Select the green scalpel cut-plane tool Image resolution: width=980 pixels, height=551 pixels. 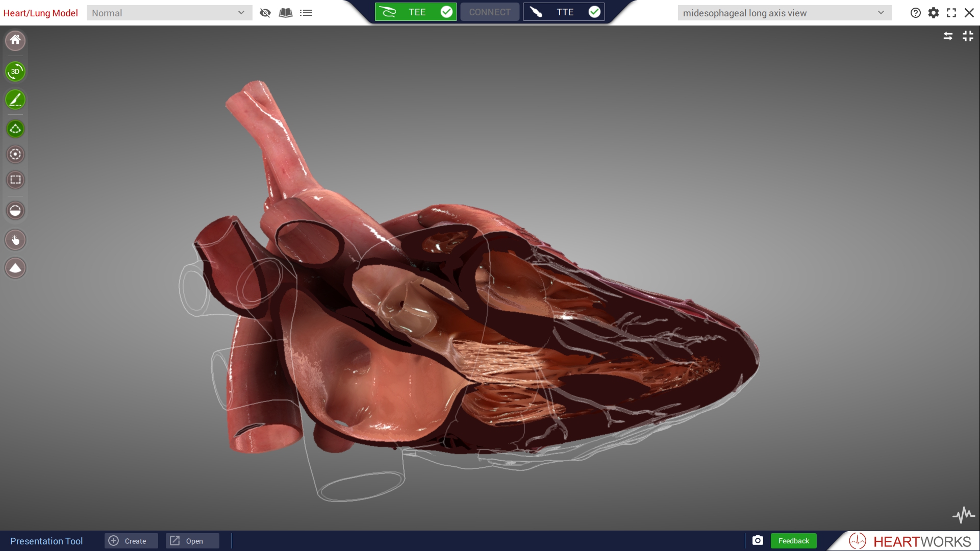tap(15, 99)
